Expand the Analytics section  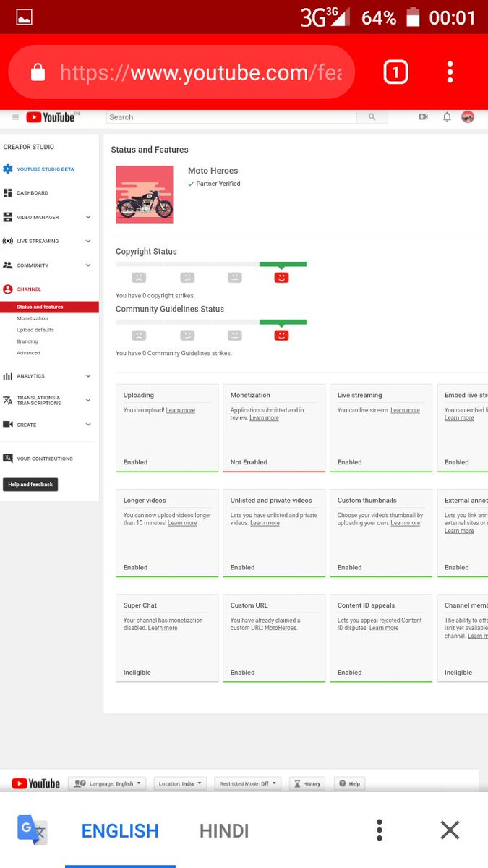pos(88,376)
